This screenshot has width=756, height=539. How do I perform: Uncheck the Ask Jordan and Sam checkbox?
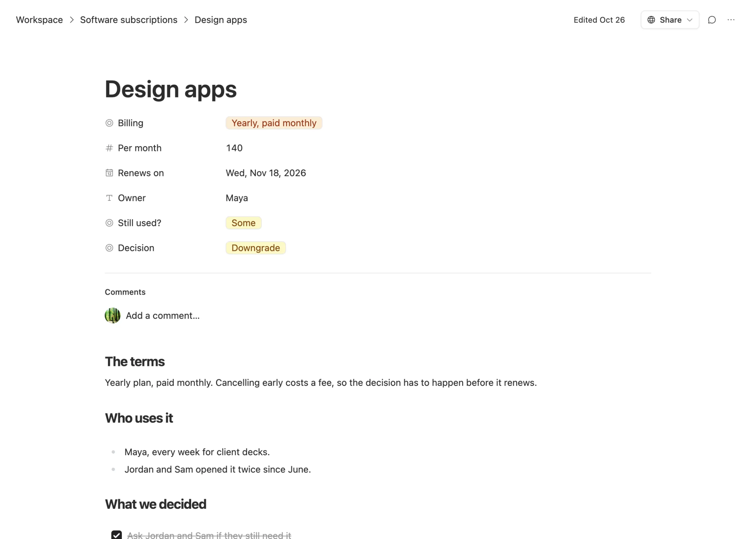[x=116, y=535]
